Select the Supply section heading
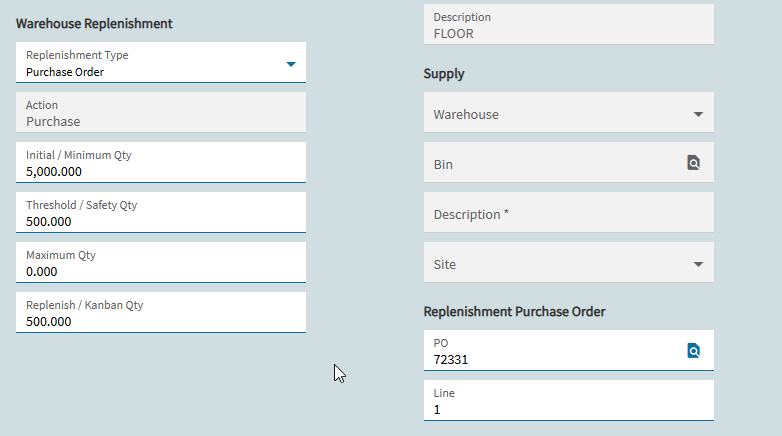 444,74
